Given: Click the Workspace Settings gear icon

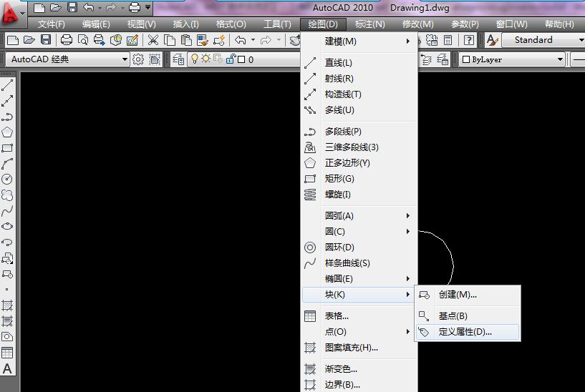Looking at the screenshot, I should coord(138,59).
